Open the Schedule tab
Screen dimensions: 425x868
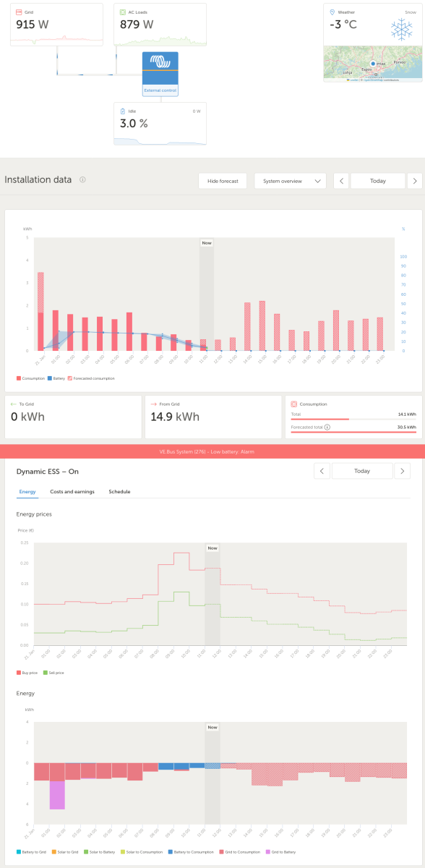(x=119, y=492)
